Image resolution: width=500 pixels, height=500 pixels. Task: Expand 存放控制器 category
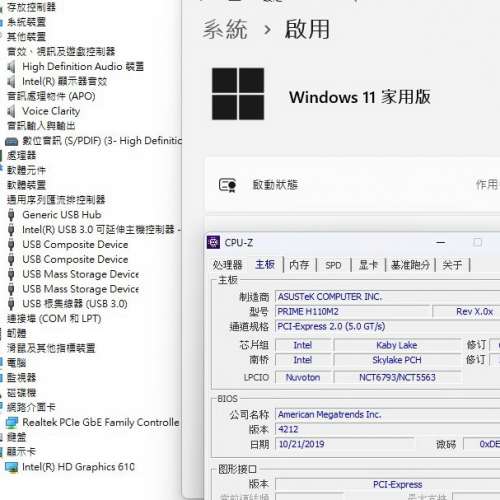[x=31, y=7]
